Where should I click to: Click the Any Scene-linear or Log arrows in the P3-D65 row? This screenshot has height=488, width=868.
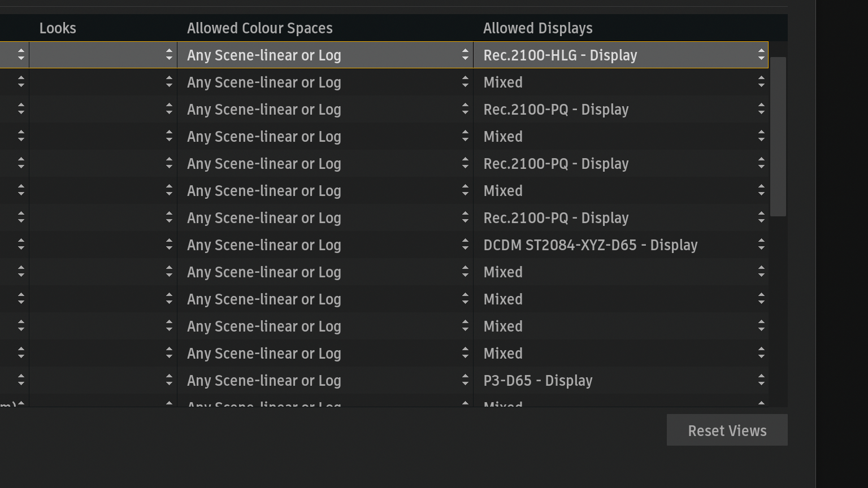click(465, 380)
